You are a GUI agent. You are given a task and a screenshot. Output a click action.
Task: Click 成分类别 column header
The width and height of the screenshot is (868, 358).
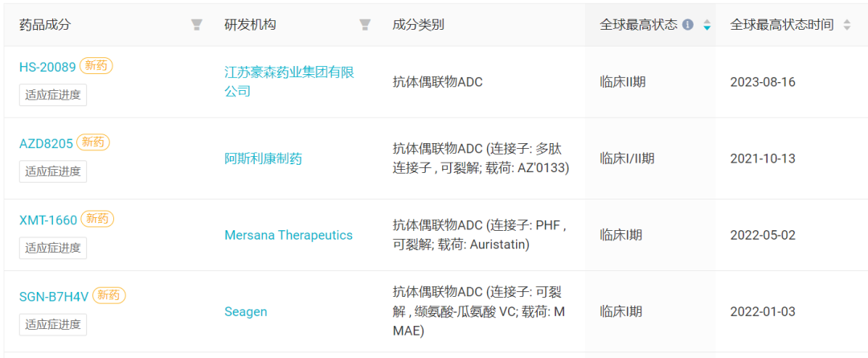(x=418, y=25)
